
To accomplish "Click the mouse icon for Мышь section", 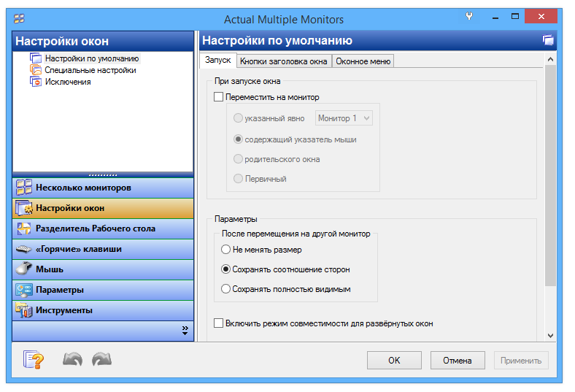I will coord(24,269).
